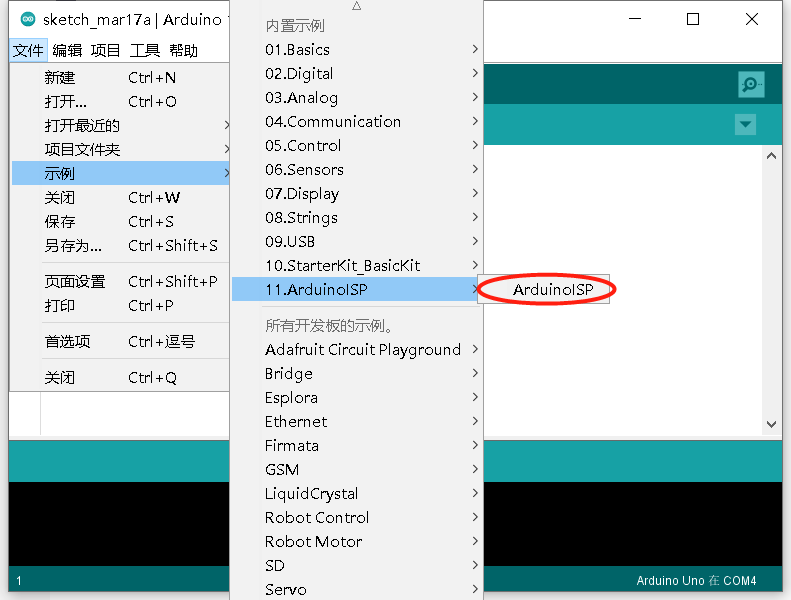Open Servo library examples

point(357,589)
